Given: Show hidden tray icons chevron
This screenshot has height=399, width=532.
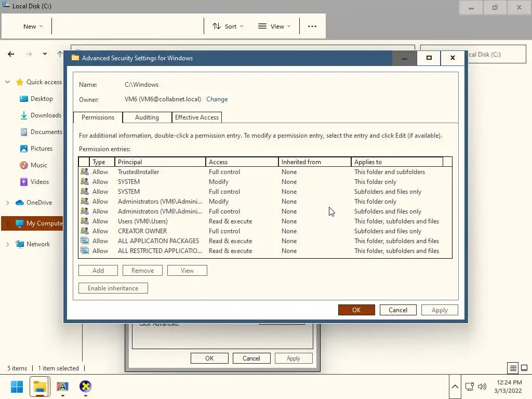Looking at the screenshot, I should tap(455, 387).
